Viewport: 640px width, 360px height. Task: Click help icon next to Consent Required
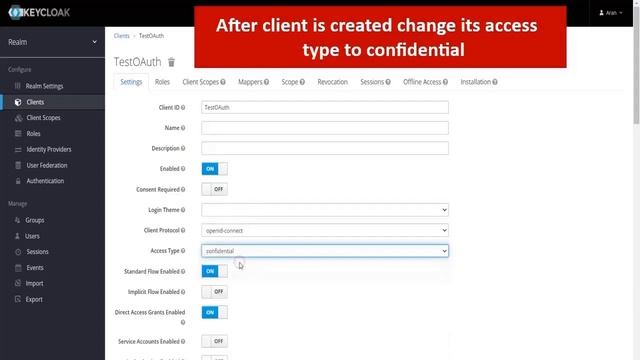click(183, 189)
